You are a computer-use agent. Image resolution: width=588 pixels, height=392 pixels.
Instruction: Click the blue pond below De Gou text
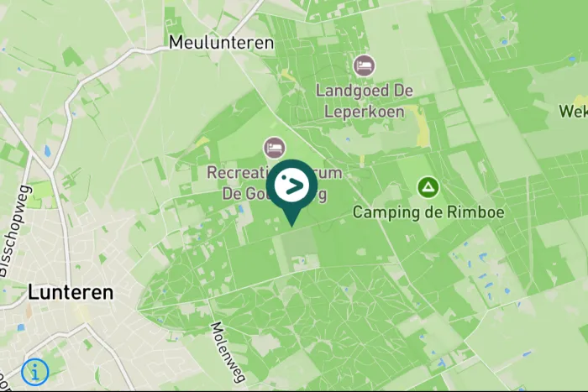pos(241,209)
